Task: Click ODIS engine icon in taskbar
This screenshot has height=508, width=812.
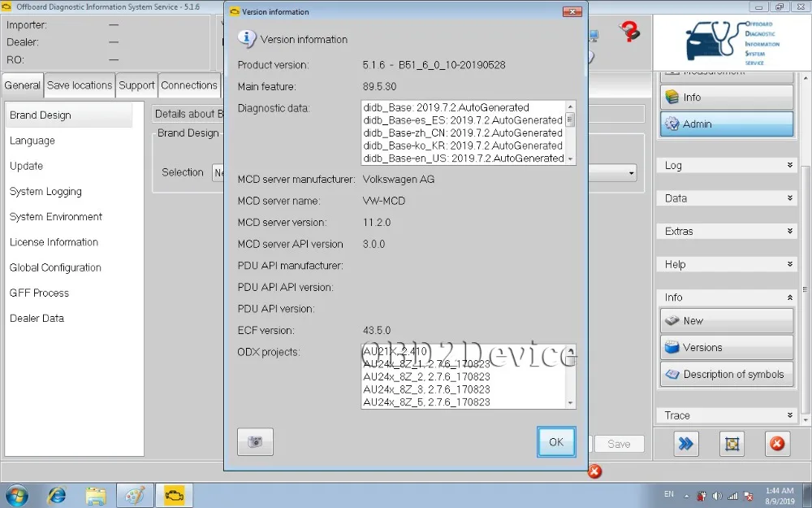Action: (x=175, y=496)
